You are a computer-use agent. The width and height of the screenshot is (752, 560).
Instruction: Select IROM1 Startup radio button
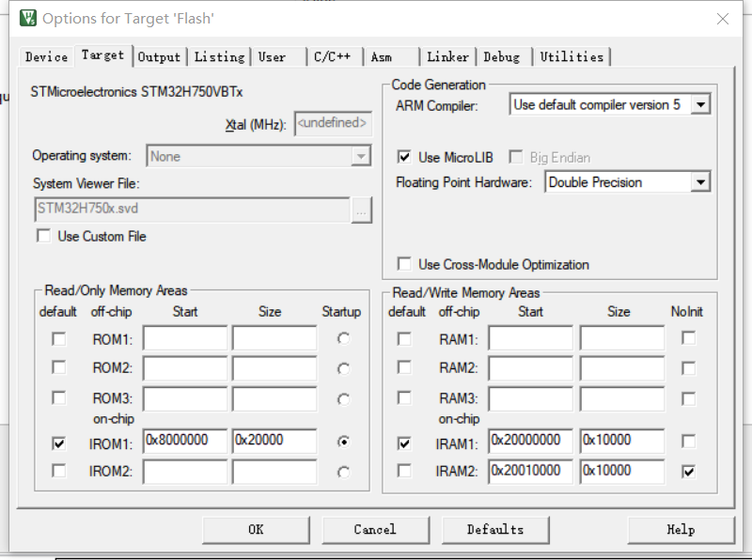pos(343,442)
